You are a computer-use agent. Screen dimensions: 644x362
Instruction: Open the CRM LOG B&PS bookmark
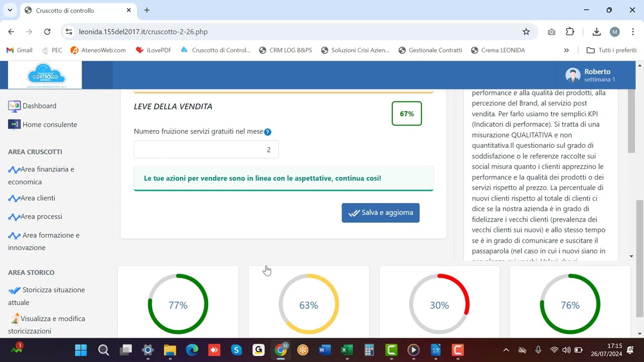[x=285, y=50]
